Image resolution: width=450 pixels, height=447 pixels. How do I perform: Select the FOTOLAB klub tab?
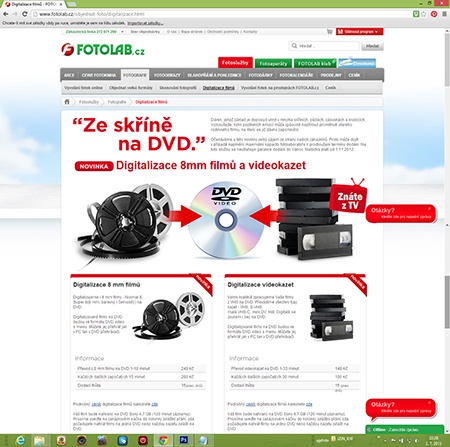coord(315,63)
